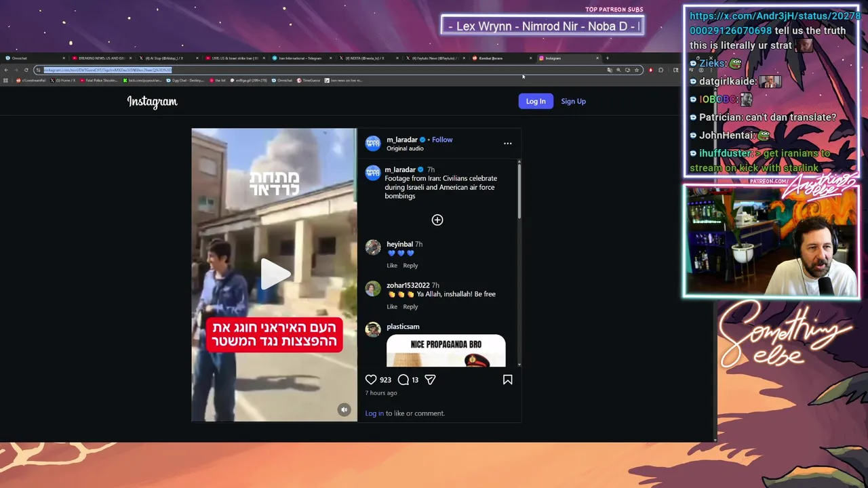The width and height of the screenshot is (868, 488).
Task: Click the like count 923
Action: (385, 380)
